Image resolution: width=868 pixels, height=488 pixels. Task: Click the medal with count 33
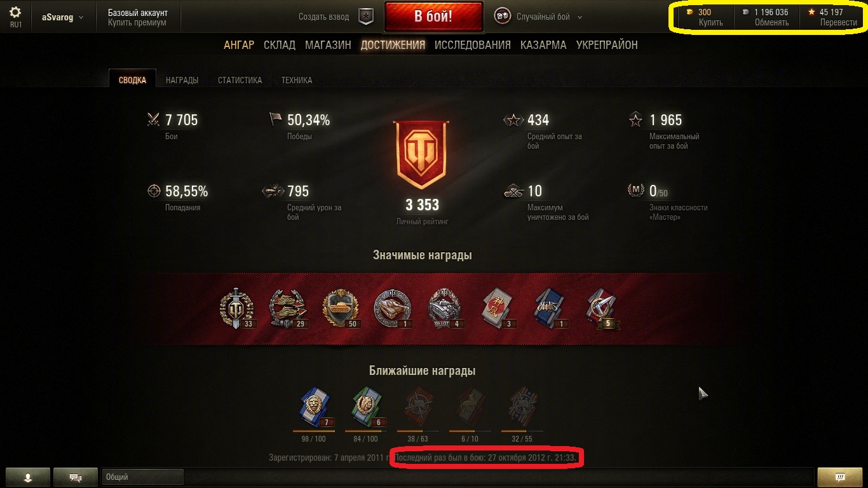pos(236,308)
